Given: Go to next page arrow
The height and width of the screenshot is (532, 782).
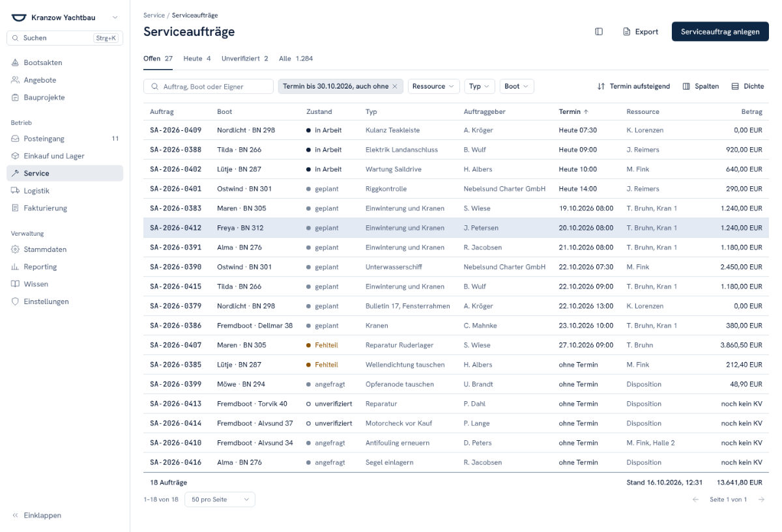Looking at the screenshot, I should click(x=761, y=499).
